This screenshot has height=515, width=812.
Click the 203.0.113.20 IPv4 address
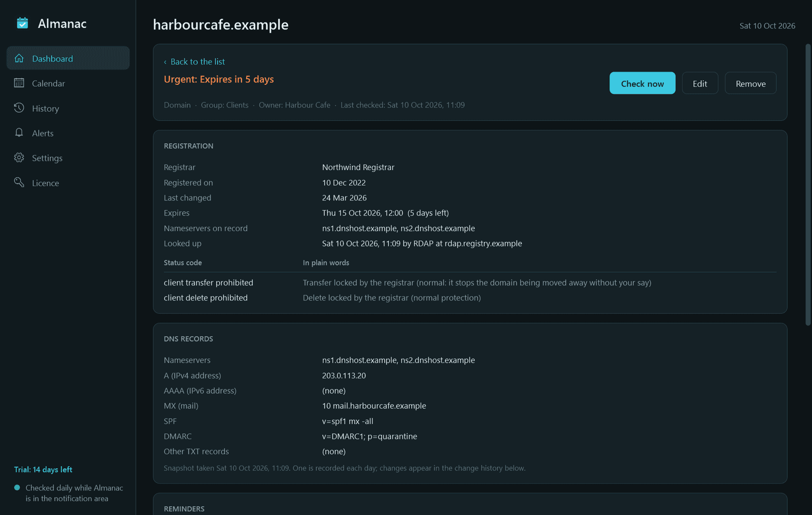344,375
